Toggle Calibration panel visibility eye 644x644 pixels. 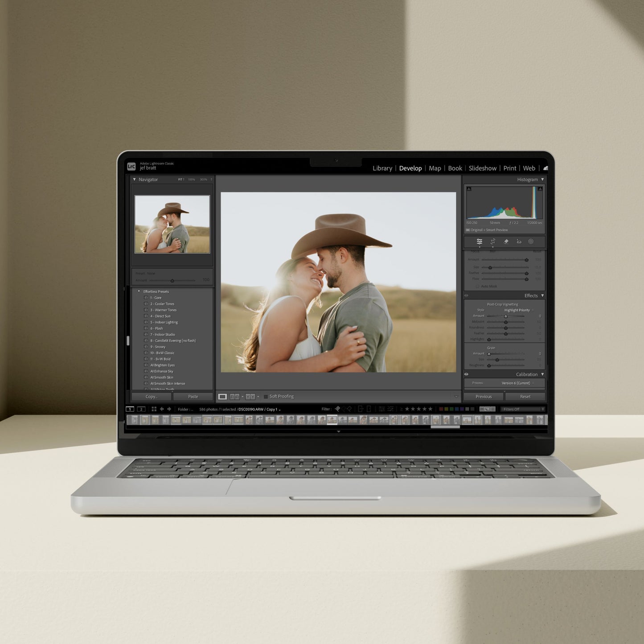(466, 374)
